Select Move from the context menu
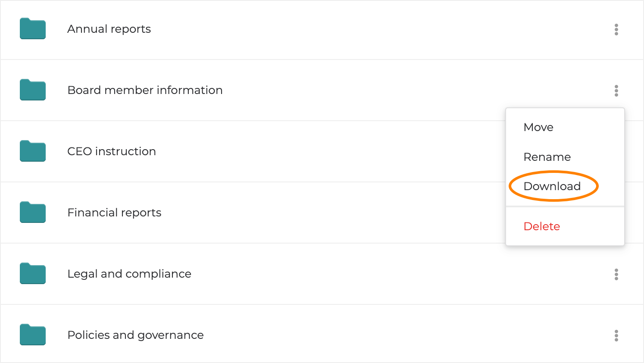 [x=538, y=127]
